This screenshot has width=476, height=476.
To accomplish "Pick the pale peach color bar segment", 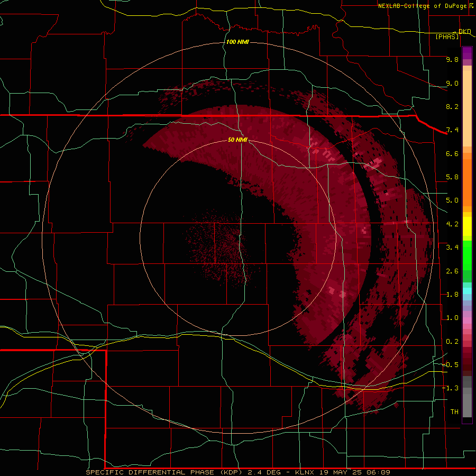I will pos(467,108).
